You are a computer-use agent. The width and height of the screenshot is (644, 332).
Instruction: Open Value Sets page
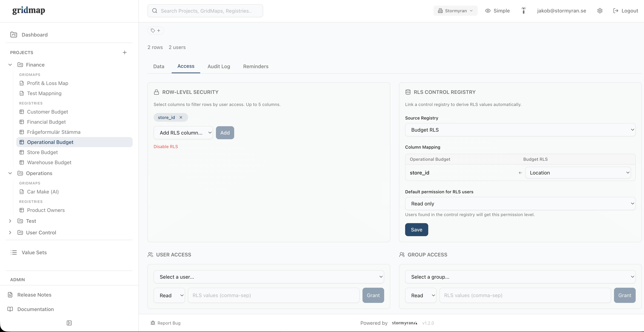click(x=34, y=252)
